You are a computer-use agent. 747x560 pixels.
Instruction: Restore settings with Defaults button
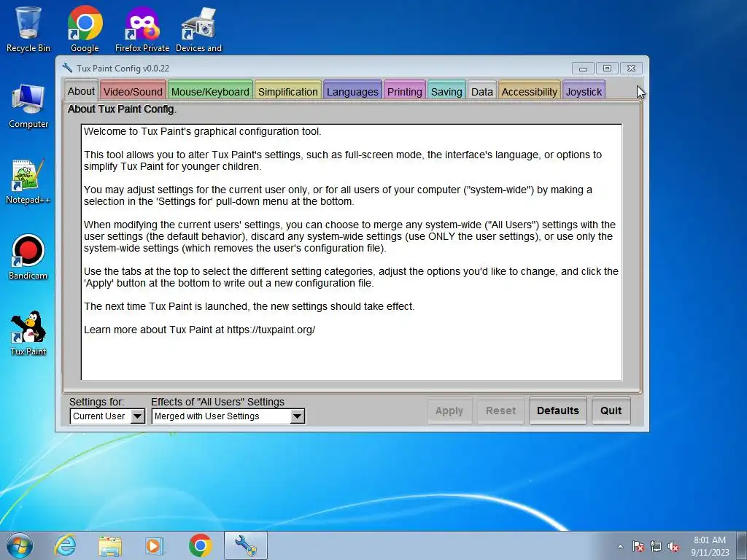pos(558,411)
